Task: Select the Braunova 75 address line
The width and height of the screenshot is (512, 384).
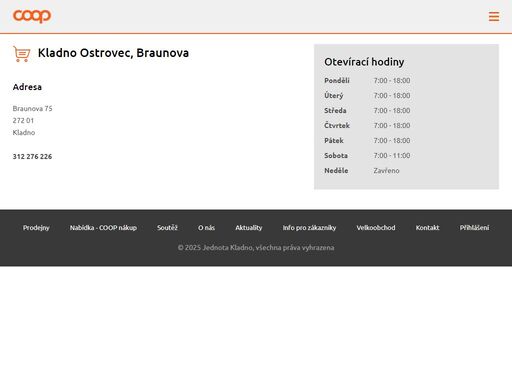Action: click(x=32, y=109)
